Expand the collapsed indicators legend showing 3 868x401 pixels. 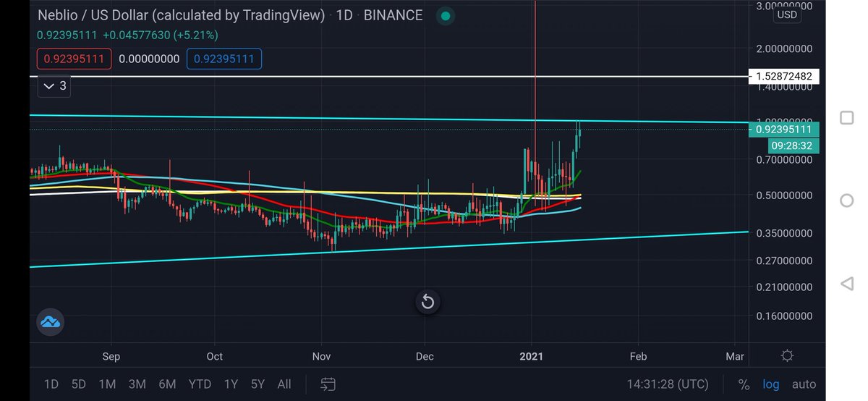[55, 86]
